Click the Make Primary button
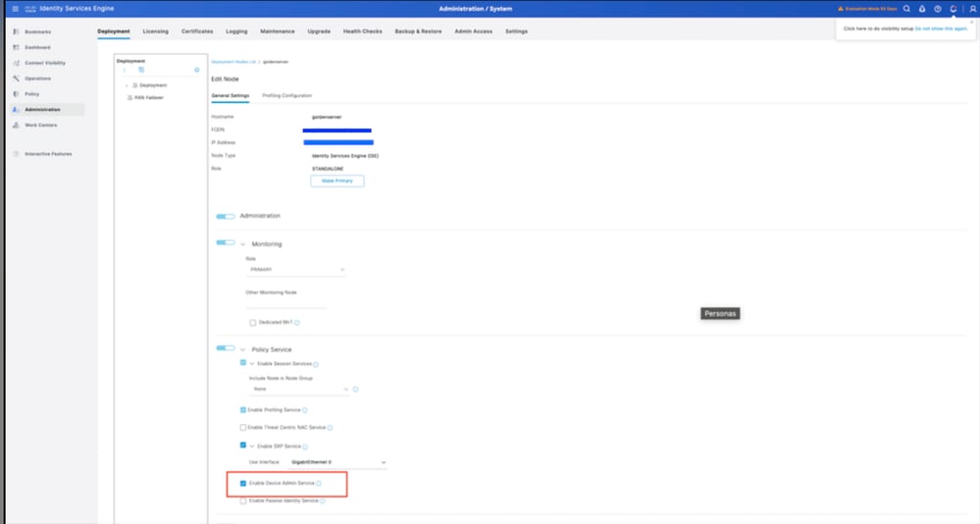980x524 pixels. (337, 181)
